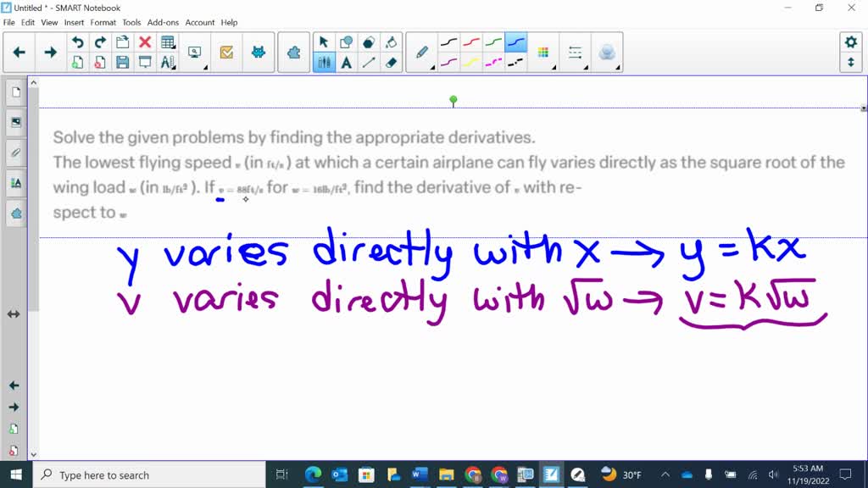The width and height of the screenshot is (868, 488).
Task: Open the Screen Capture tool
Action: (x=195, y=53)
